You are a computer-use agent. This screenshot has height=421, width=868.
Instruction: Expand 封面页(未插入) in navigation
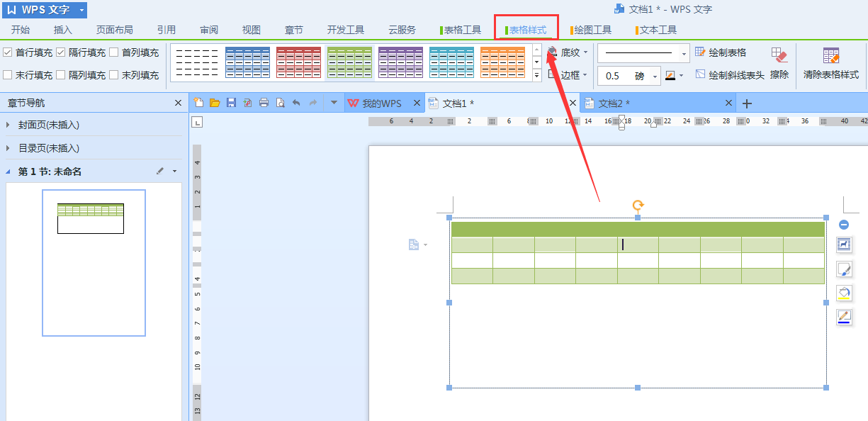[x=8, y=125]
